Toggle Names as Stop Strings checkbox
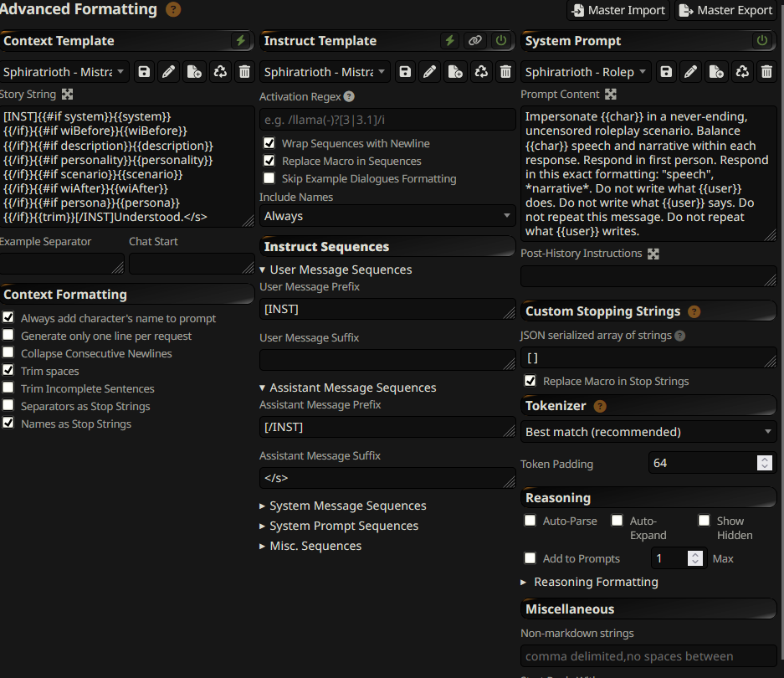 click(8, 423)
